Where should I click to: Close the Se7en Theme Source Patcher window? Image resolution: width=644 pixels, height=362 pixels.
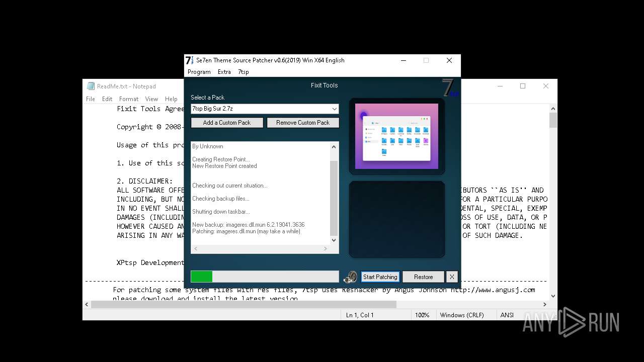coord(449,60)
